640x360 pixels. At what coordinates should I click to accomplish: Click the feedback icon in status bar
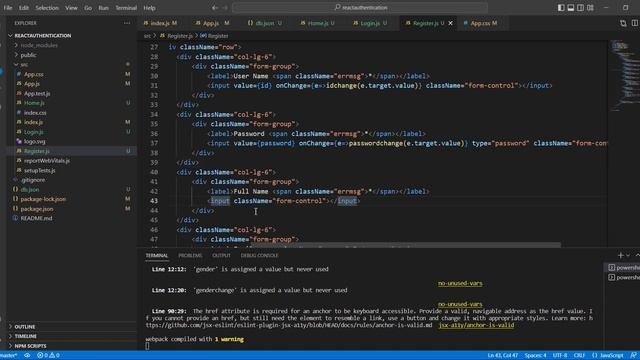tap(633, 356)
